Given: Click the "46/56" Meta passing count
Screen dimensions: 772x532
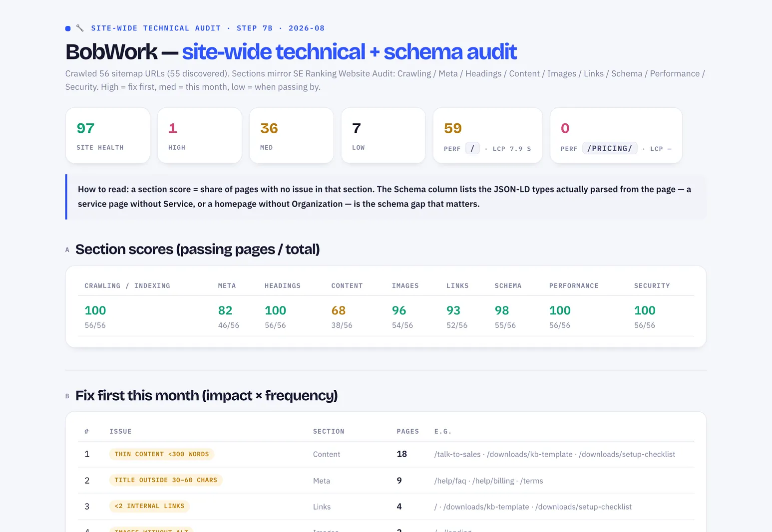Looking at the screenshot, I should click(229, 325).
